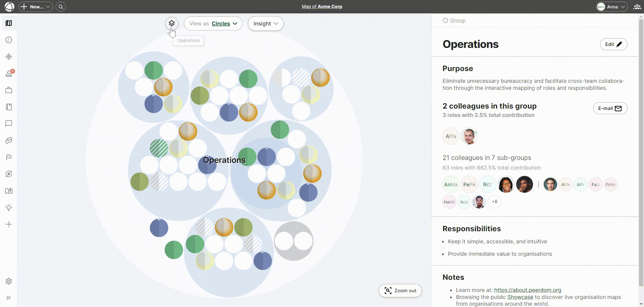Screen dimensions: 644x307
Task: Open the inbox icon with notification badge
Action: coord(9,73)
